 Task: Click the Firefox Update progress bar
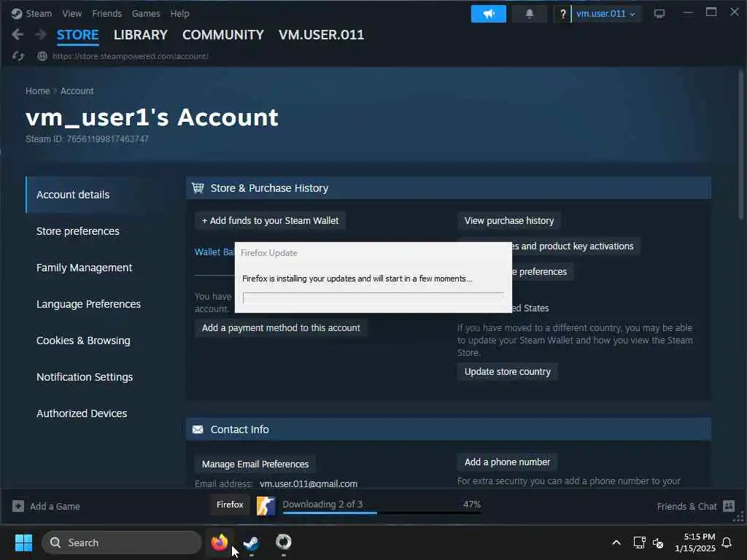[x=373, y=298]
